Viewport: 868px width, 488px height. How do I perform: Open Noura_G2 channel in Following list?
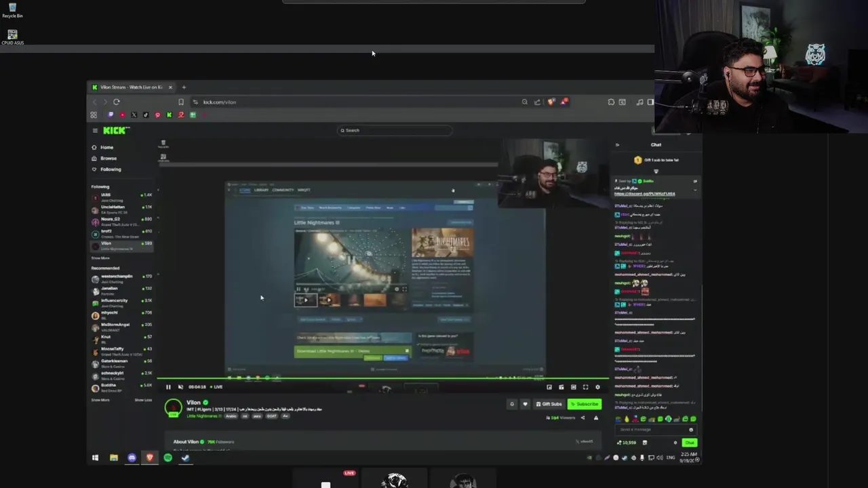122,220
